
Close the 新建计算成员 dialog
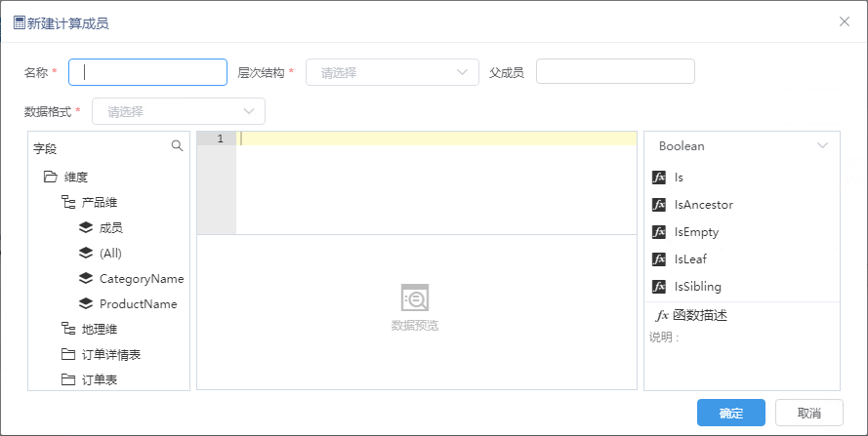pyautogui.click(x=845, y=21)
